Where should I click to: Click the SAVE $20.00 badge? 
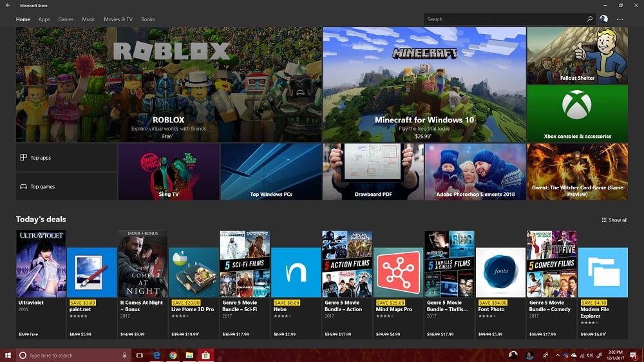(185, 303)
